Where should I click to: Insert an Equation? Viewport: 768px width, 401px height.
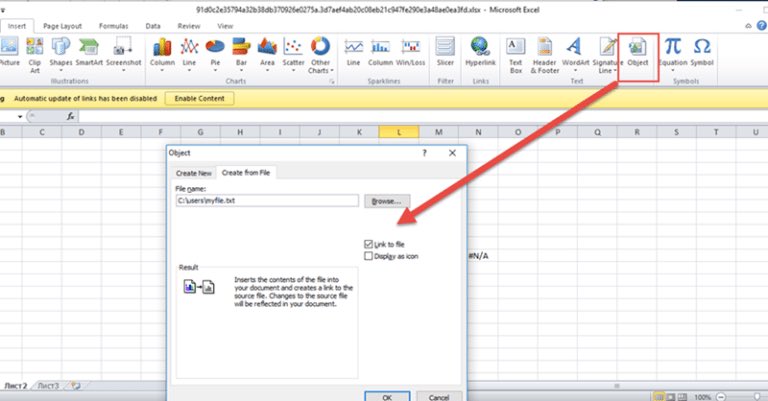[x=673, y=54]
